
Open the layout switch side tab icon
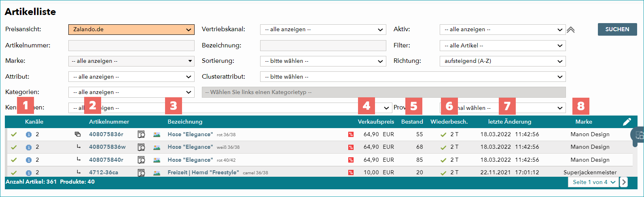(x=639, y=136)
